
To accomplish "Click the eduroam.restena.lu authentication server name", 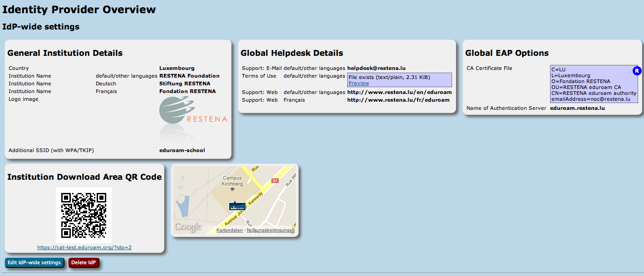I will [x=577, y=108].
